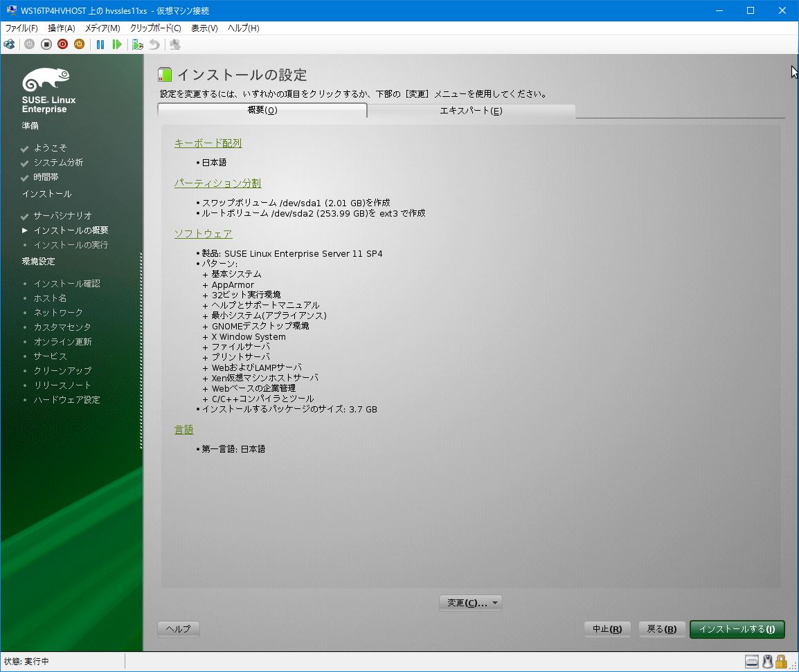Open the 表示(V) menu
The height and width of the screenshot is (672, 799).
click(204, 28)
